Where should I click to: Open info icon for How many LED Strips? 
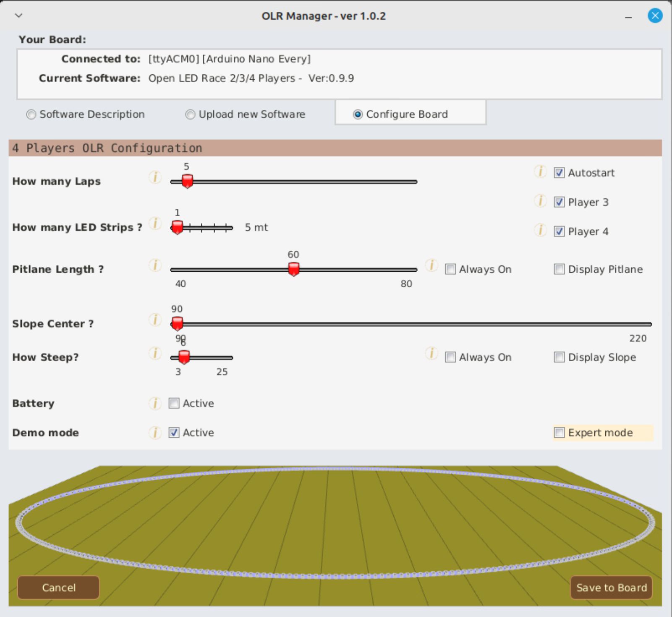pyautogui.click(x=155, y=223)
